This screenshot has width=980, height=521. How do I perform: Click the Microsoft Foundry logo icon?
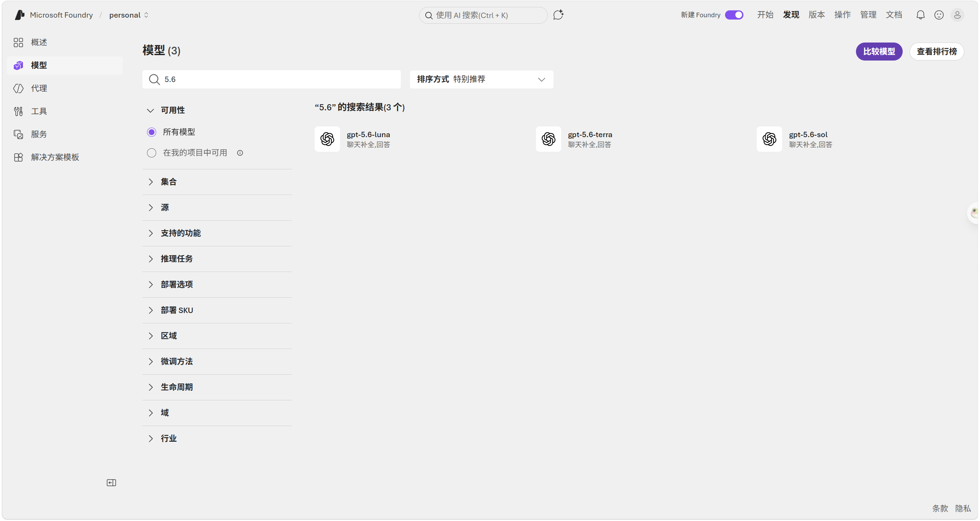click(x=20, y=15)
